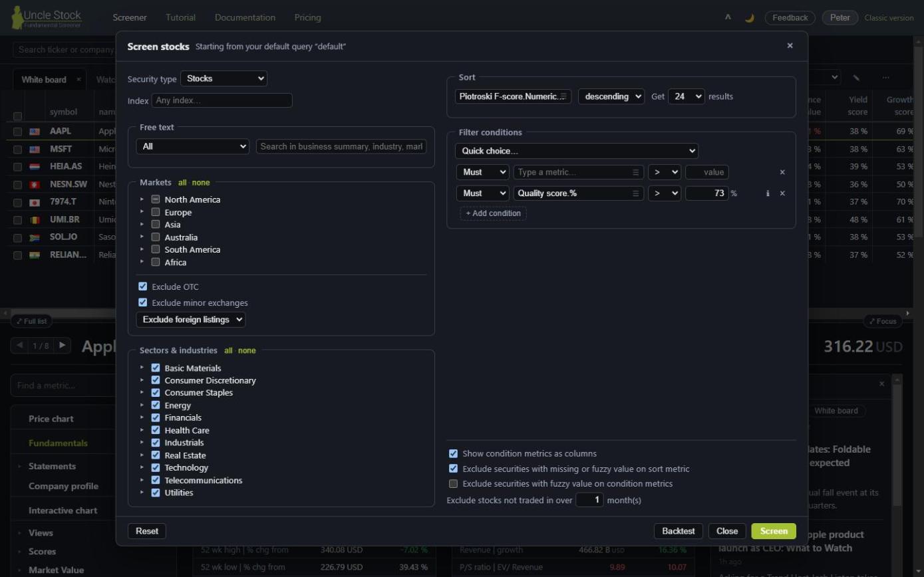The width and height of the screenshot is (924, 577).
Task: Check the Europe market checkbox
Action: [156, 212]
